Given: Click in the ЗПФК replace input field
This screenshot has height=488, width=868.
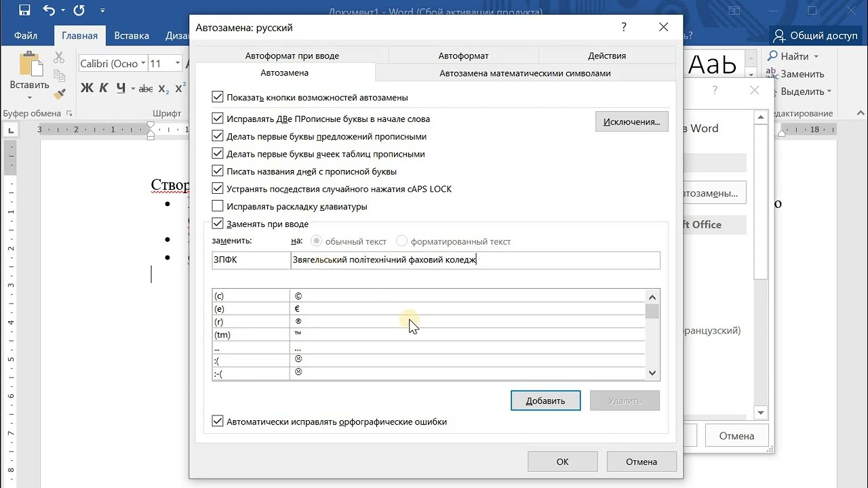Looking at the screenshot, I should 251,260.
